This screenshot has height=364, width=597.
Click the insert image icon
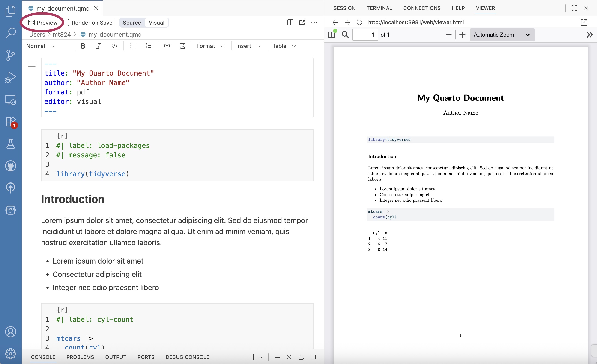[x=182, y=46]
